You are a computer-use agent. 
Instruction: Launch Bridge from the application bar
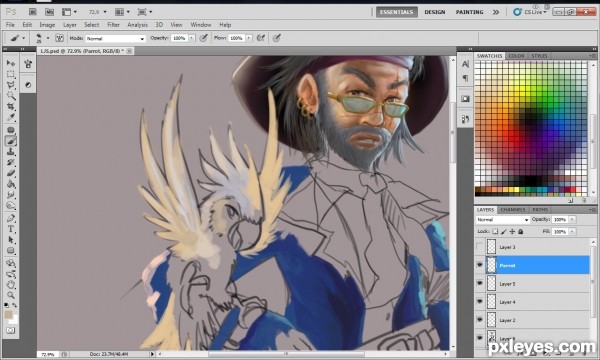click(33, 12)
